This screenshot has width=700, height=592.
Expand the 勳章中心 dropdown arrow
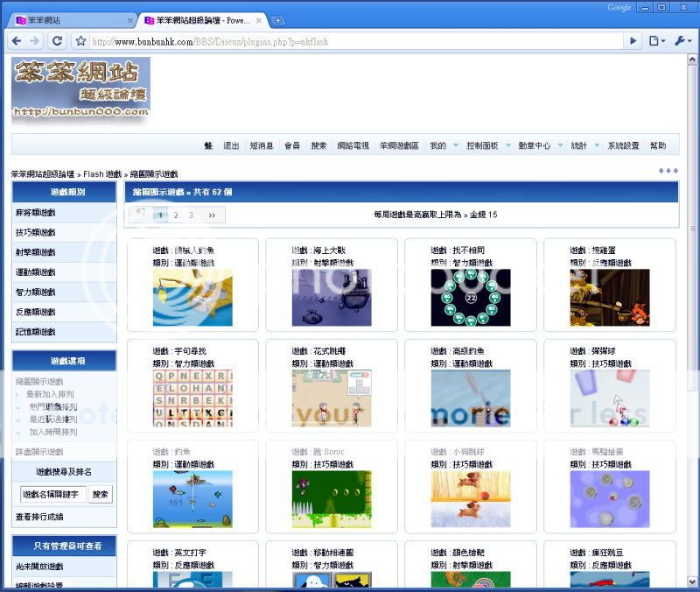point(560,145)
